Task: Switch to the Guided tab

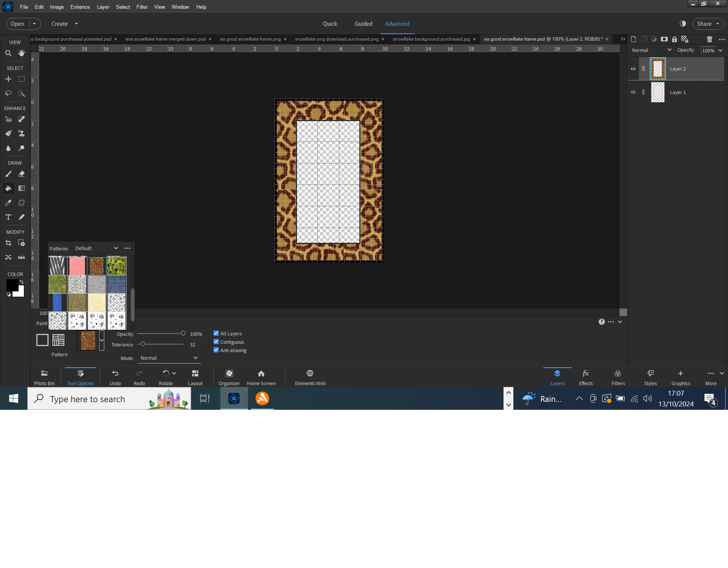Action: (x=363, y=24)
